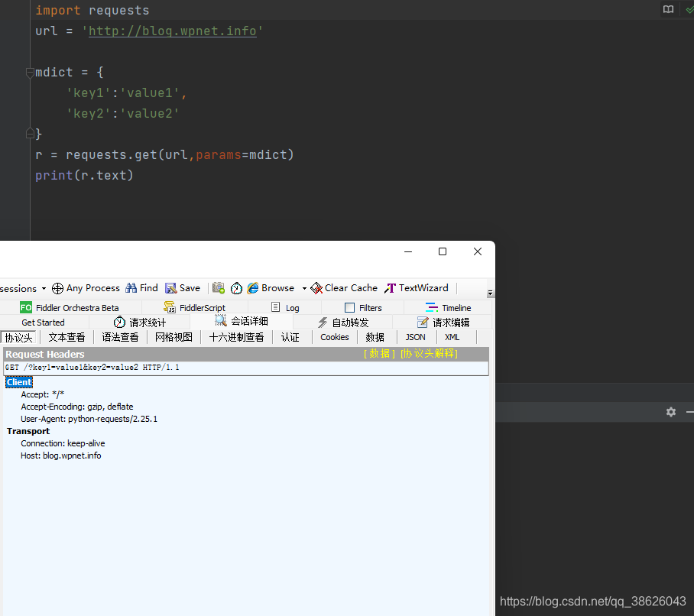Collapse the mdict code fold marker
The height and width of the screenshot is (616, 694).
pos(30,72)
